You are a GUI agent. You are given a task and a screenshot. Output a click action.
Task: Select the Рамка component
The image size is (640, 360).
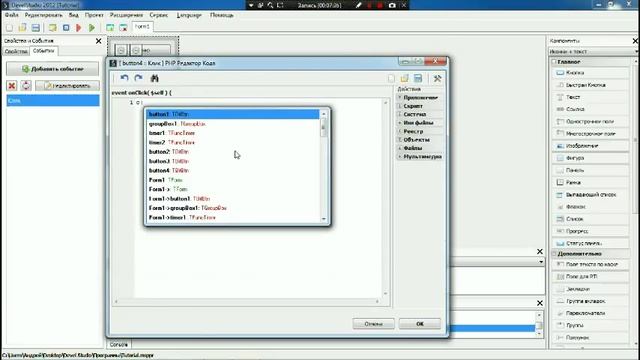(x=591, y=182)
